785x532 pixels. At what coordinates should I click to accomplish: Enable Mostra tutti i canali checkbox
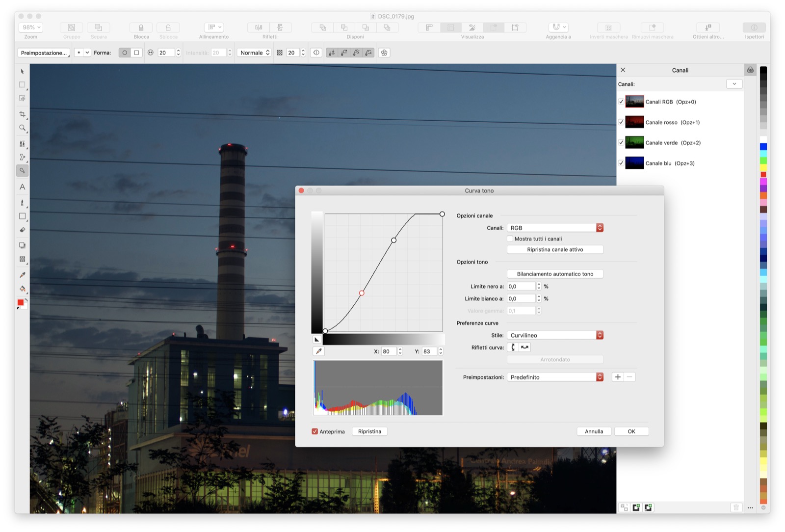510,239
